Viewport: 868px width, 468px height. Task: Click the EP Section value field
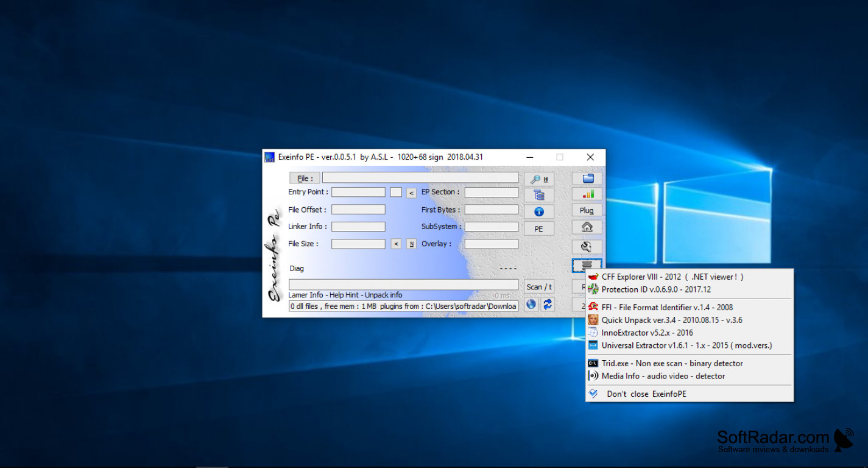pos(492,192)
